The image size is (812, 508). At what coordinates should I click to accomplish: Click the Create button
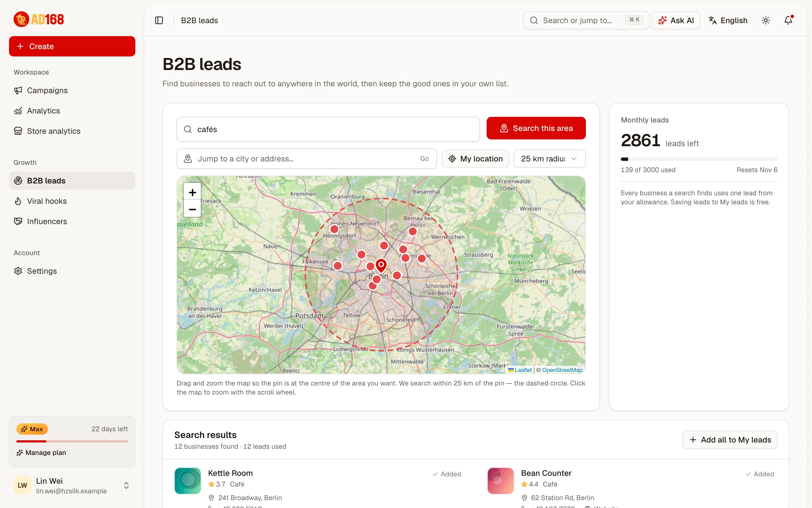pyautogui.click(x=72, y=46)
